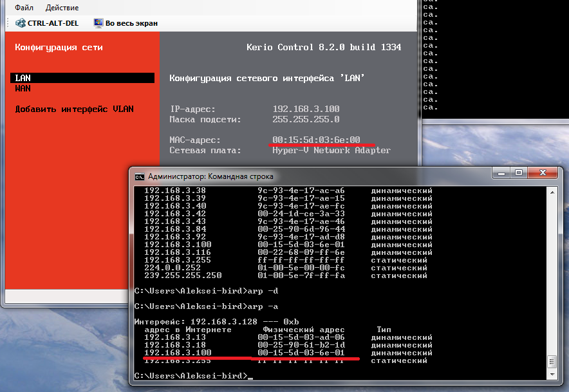The image size is (569, 392).
Task: Minimize the Командная строка window
Action: pos(501,173)
